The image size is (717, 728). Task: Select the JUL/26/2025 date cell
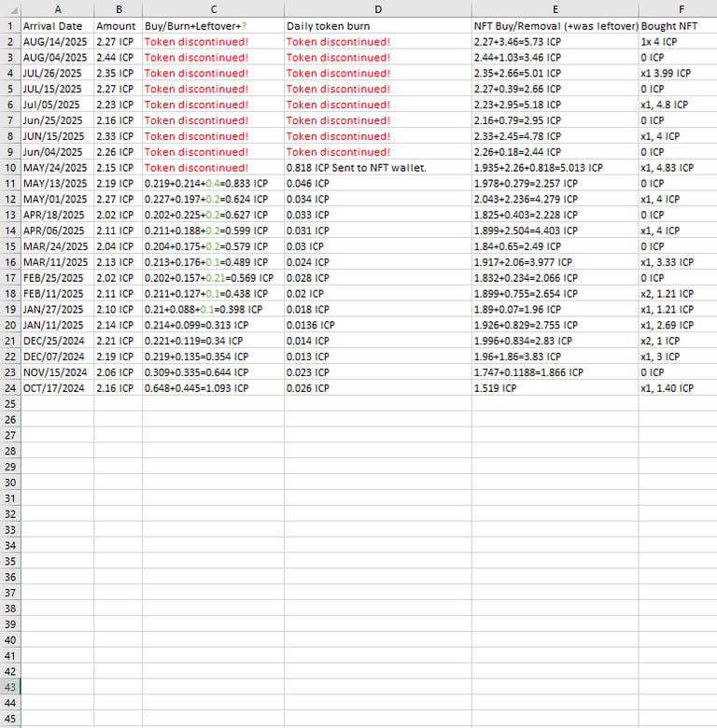(x=58, y=74)
